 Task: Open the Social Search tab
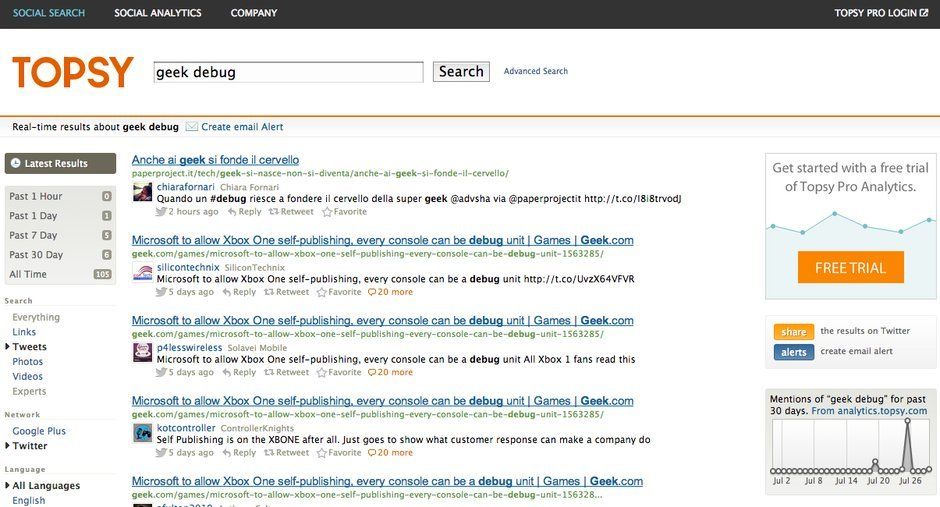click(x=49, y=13)
